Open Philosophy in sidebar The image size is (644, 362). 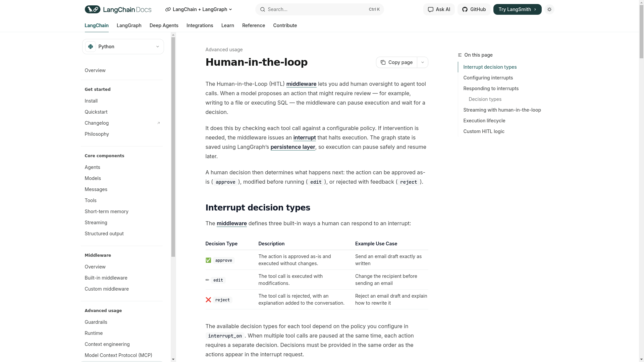[122, 134]
